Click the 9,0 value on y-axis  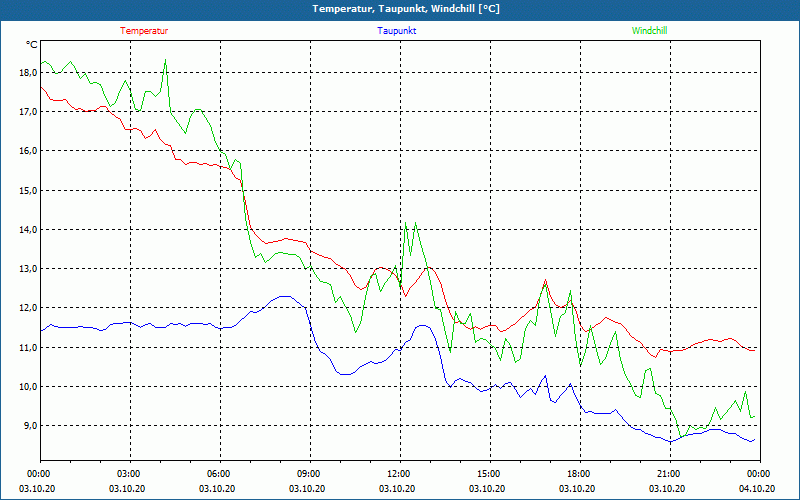click(30, 426)
